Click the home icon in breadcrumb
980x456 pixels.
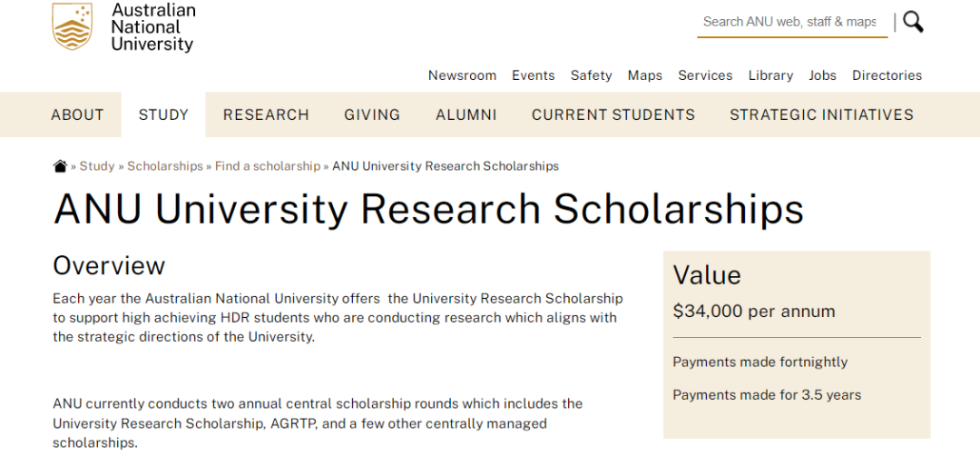pos(61,166)
